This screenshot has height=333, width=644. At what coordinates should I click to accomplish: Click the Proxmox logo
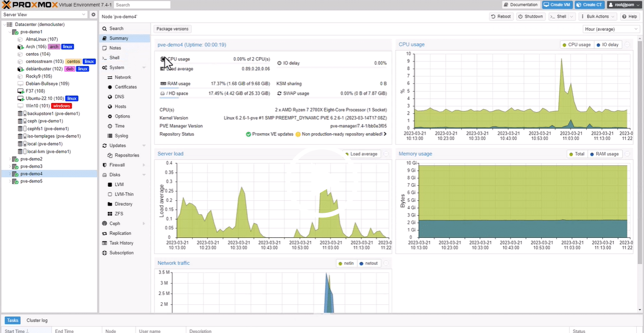click(x=29, y=5)
